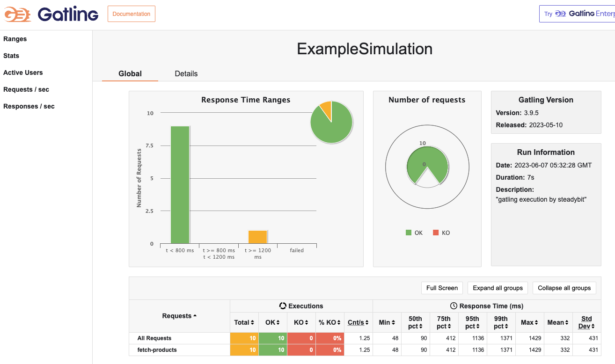Select the All Requests row label
Viewport: 615px width, 364px height.
pyautogui.click(x=154, y=338)
